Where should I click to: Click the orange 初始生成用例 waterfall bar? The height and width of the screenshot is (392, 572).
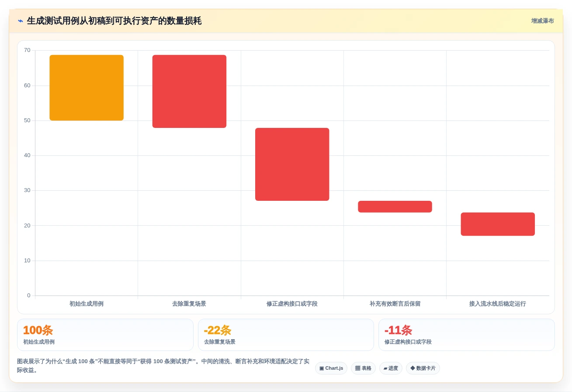[87, 88]
